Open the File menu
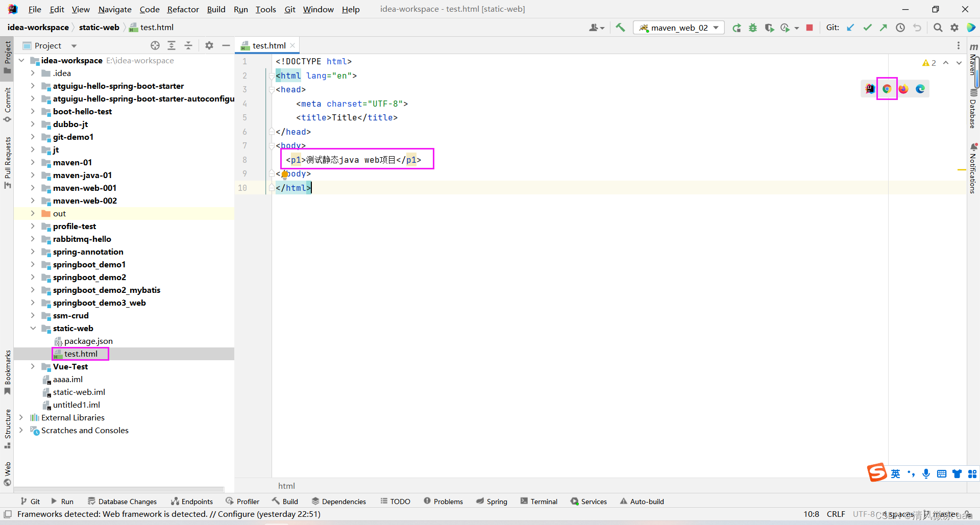980x525 pixels. point(35,9)
